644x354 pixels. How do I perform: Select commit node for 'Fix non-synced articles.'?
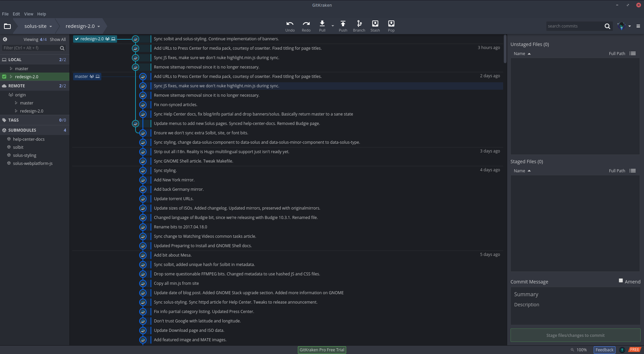[x=143, y=105]
